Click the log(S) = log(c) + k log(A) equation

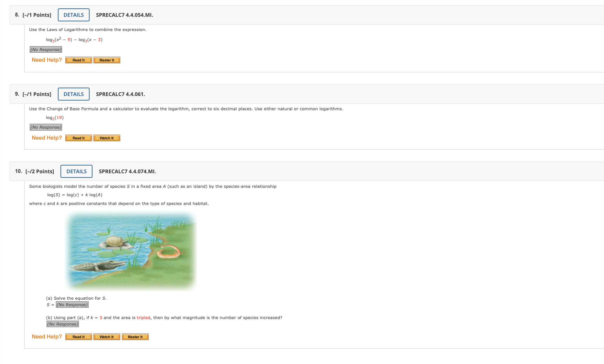[x=75, y=195]
